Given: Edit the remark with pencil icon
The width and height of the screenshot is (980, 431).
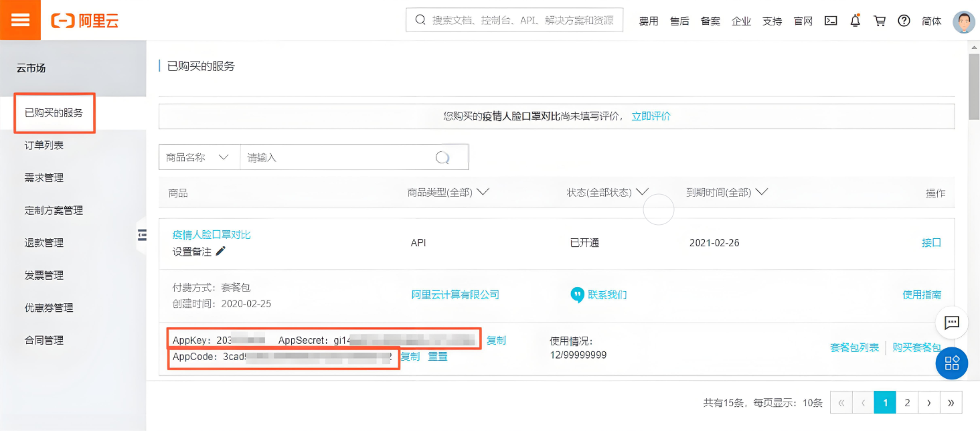Looking at the screenshot, I should (221, 251).
